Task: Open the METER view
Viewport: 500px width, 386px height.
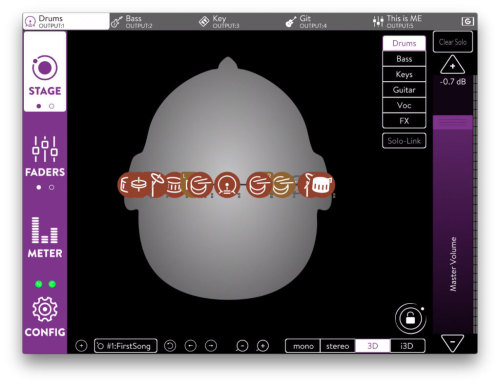Action: tap(45, 237)
